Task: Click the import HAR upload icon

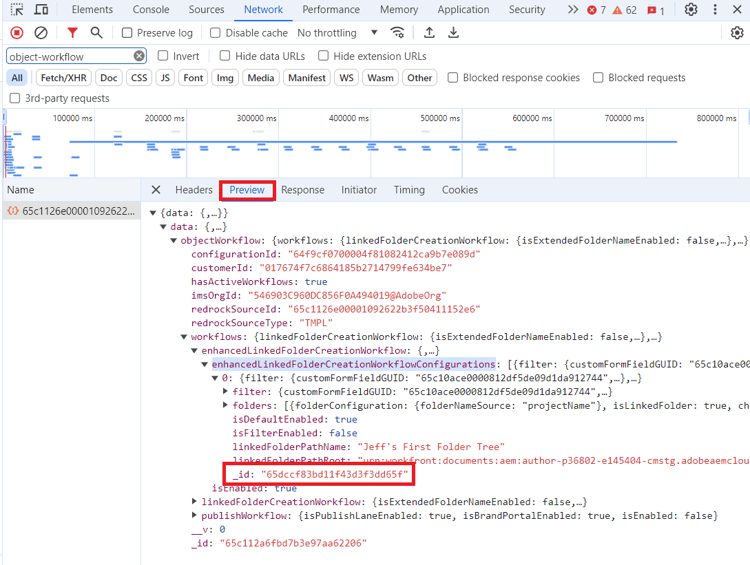Action: [429, 33]
